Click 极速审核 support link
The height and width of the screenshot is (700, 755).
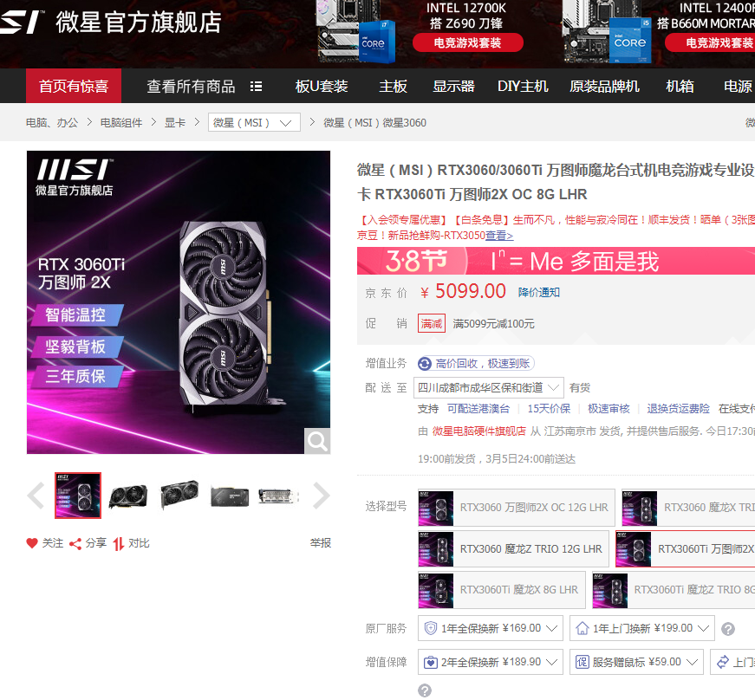609,409
